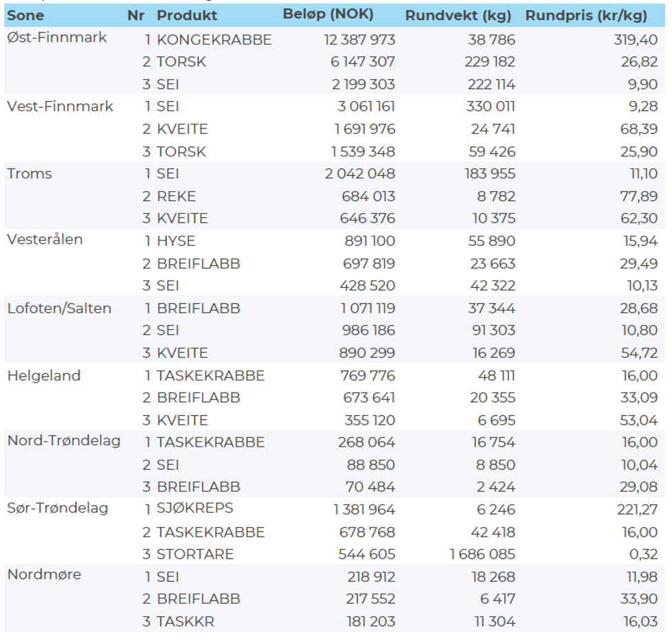Select the REKE product cell
The height and width of the screenshot is (639, 672).
tap(176, 197)
